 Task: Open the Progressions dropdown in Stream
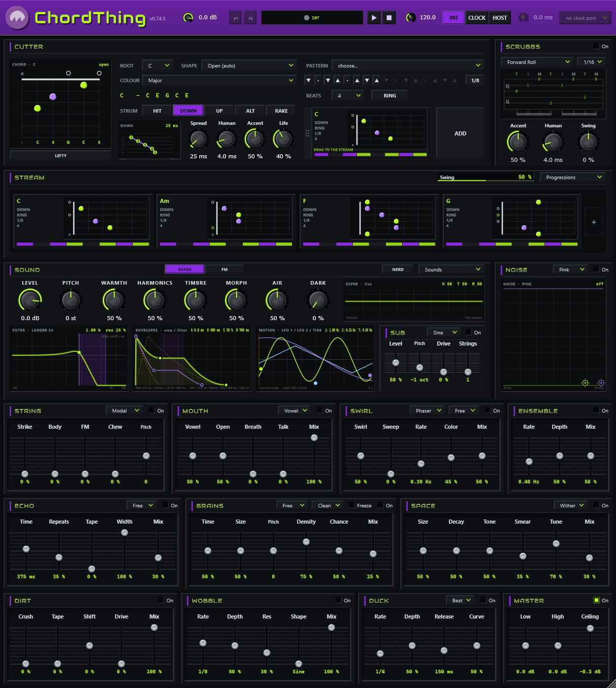573,177
